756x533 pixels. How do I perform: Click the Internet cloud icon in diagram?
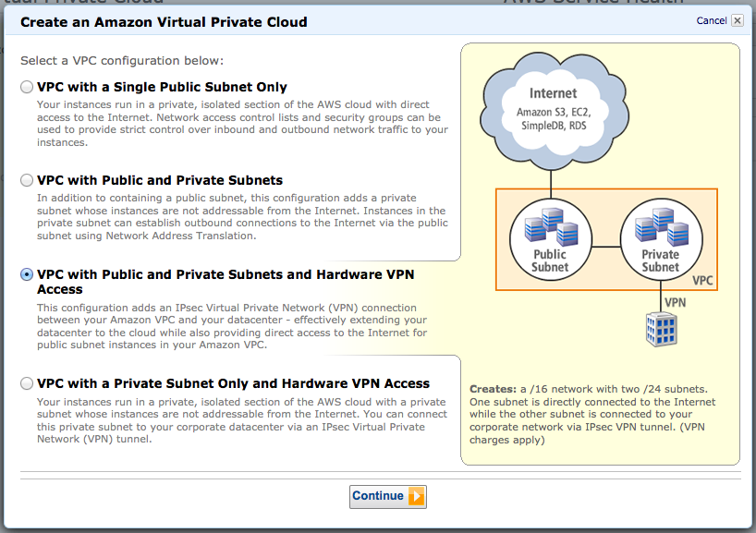(554, 109)
